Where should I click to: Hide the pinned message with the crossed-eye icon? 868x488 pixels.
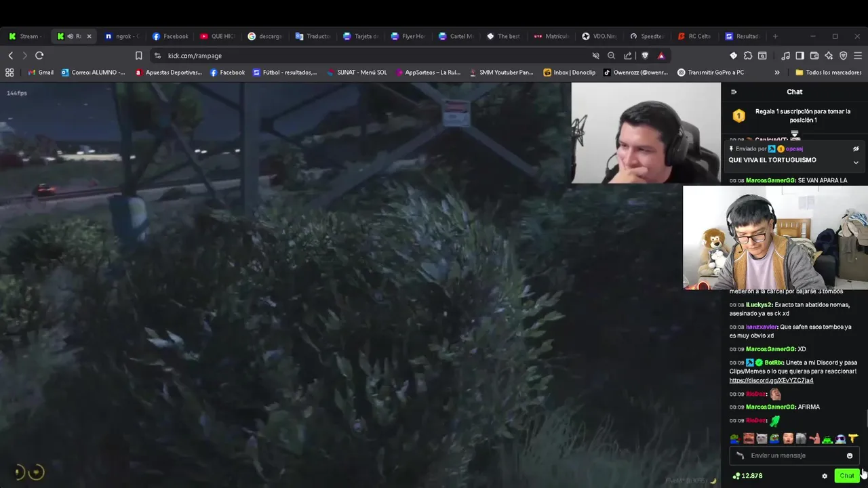point(856,148)
